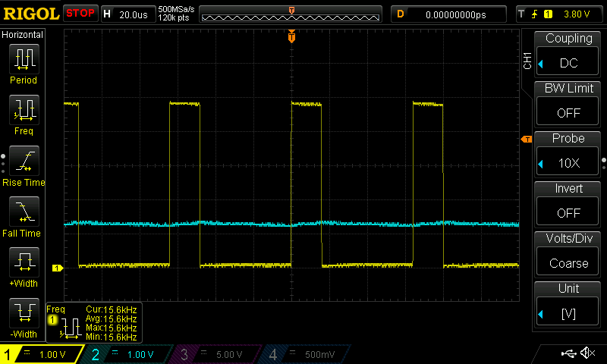Click the trigger level 3.80 V readout
607x364 pixels.
click(577, 14)
